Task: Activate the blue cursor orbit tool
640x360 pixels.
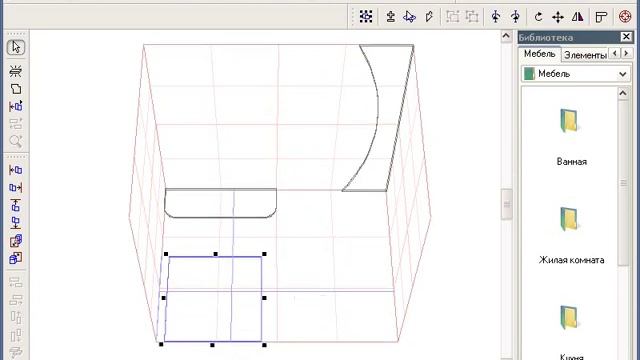Action: [x=409, y=16]
